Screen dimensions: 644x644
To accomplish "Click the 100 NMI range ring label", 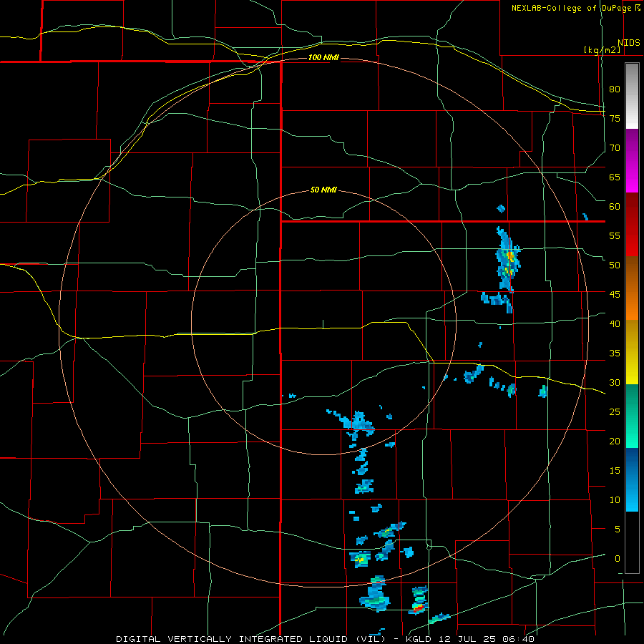I will click(x=323, y=57).
